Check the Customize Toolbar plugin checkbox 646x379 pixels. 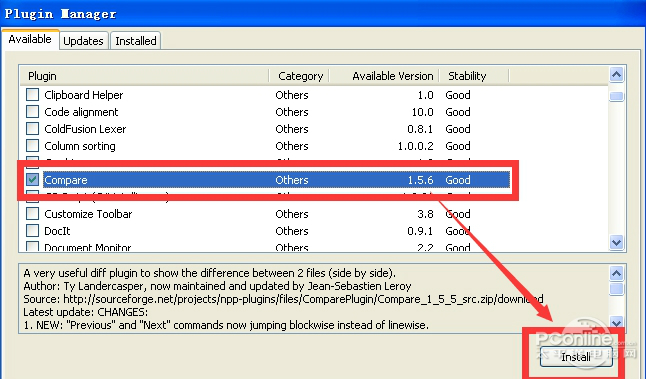(33, 214)
